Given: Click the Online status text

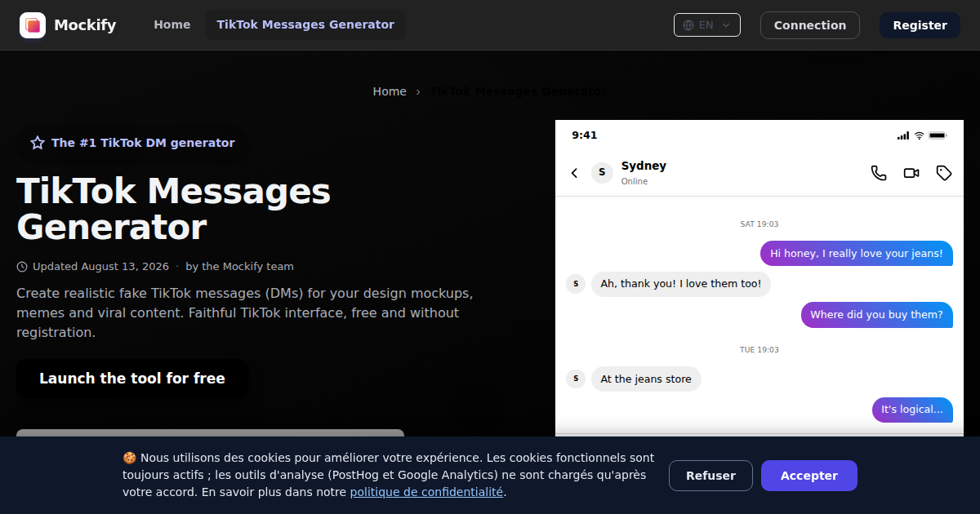Looking at the screenshot, I should (x=635, y=181).
